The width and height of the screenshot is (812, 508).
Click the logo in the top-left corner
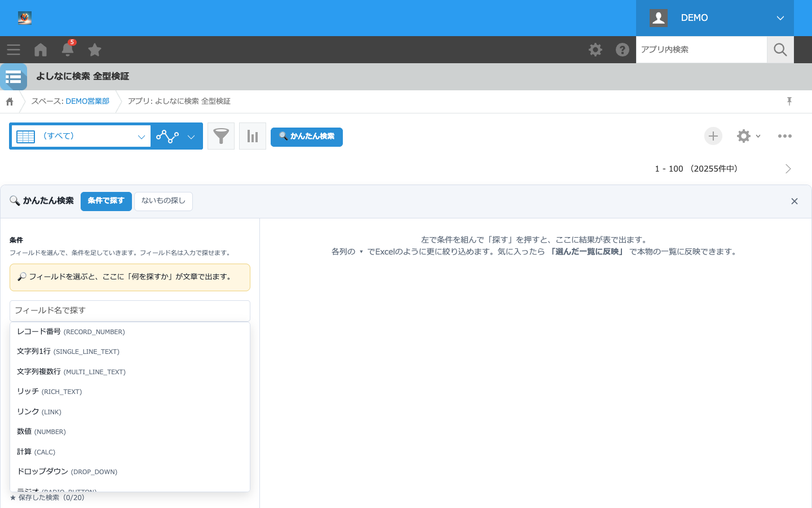pyautogui.click(x=24, y=18)
